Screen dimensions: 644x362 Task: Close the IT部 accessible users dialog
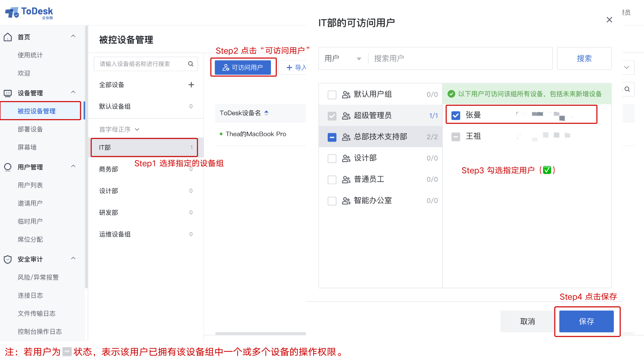tap(609, 20)
